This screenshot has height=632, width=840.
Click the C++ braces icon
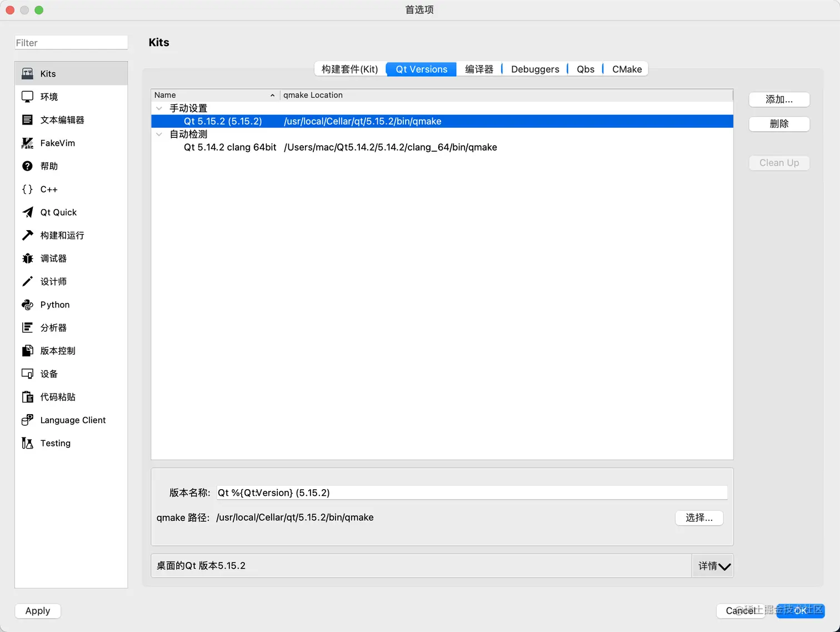click(x=27, y=189)
